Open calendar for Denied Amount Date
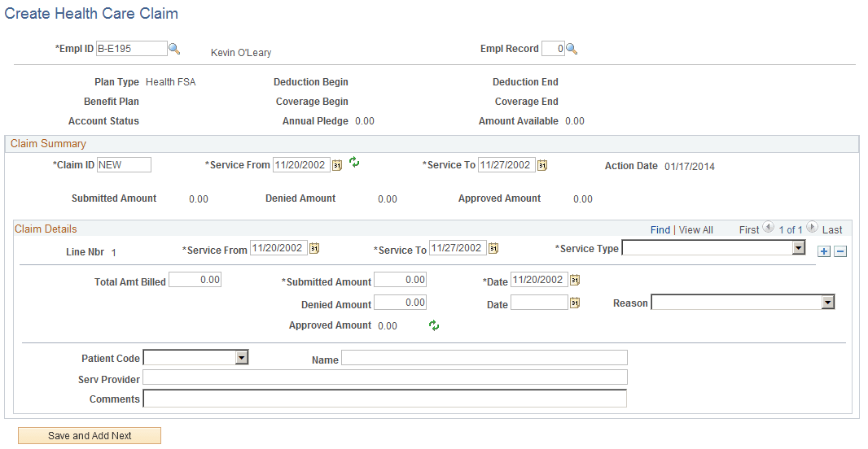The image size is (868, 449). pyautogui.click(x=575, y=303)
